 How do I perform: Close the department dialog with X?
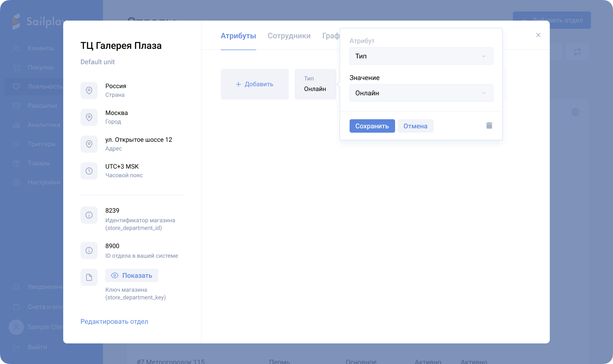538,35
